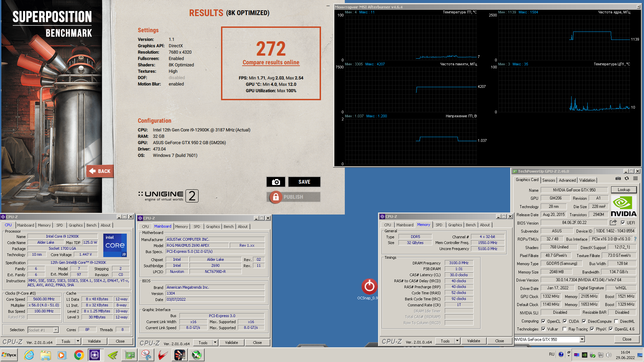Click the SAVE button
Image resolution: width=644 pixels, height=362 pixels.
304,182
